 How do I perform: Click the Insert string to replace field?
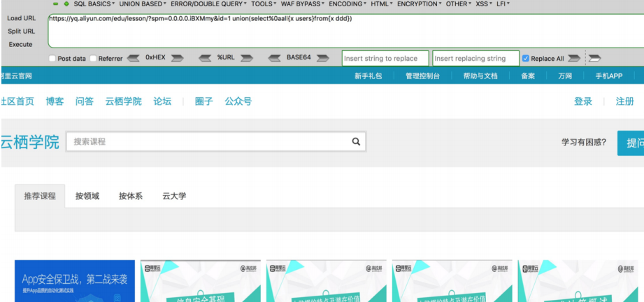[385, 58]
